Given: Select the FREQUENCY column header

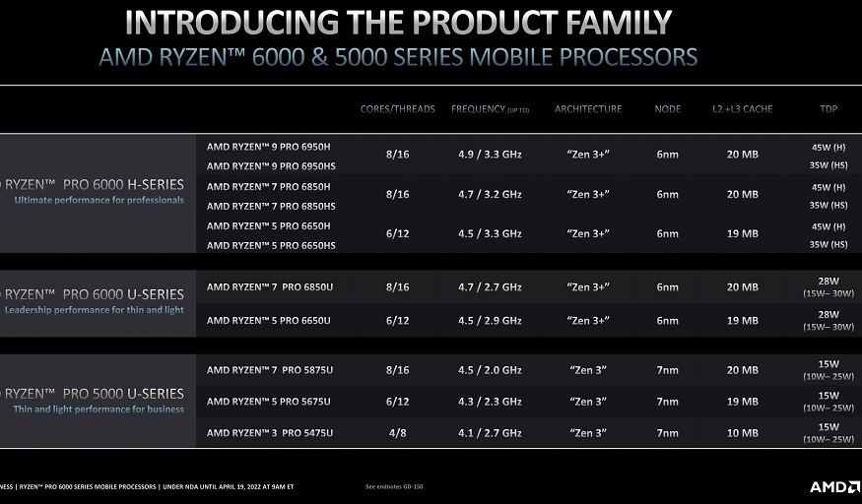Looking at the screenshot, I should [490, 109].
